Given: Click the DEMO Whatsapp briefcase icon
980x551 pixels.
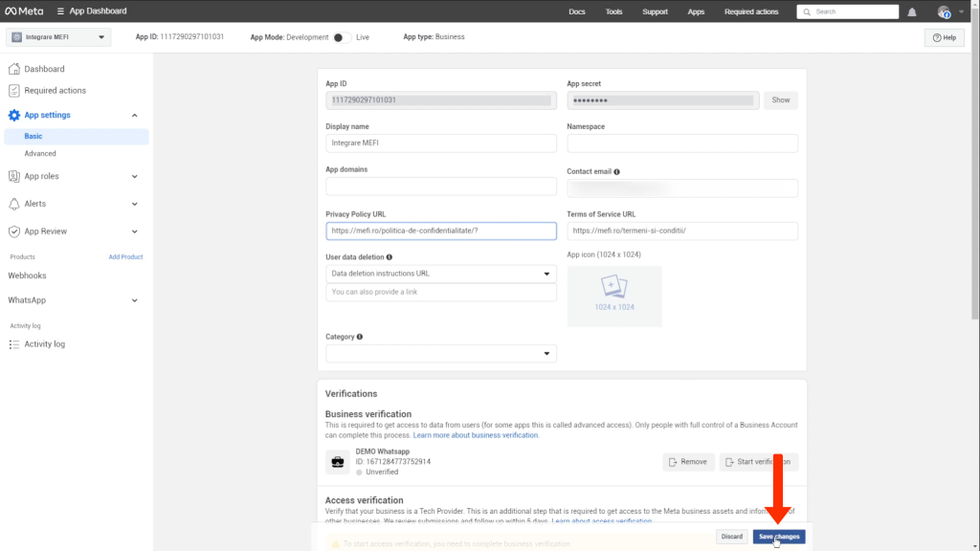Looking at the screenshot, I should click(338, 462).
